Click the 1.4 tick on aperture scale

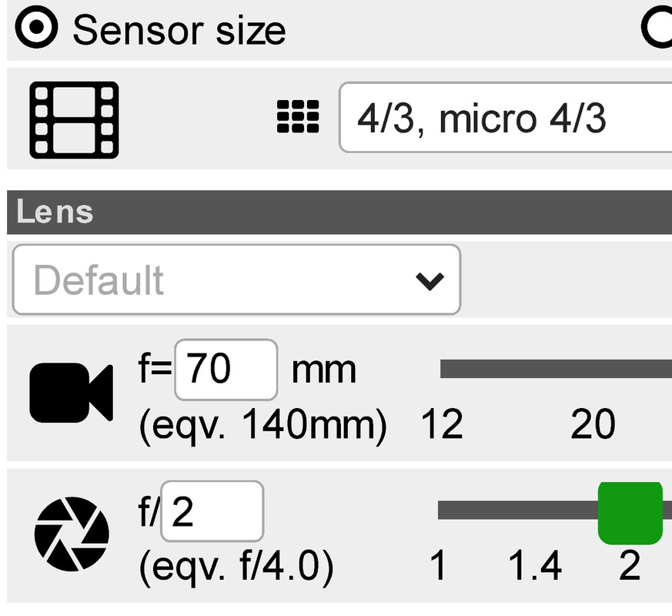click(x=535, y=565)
